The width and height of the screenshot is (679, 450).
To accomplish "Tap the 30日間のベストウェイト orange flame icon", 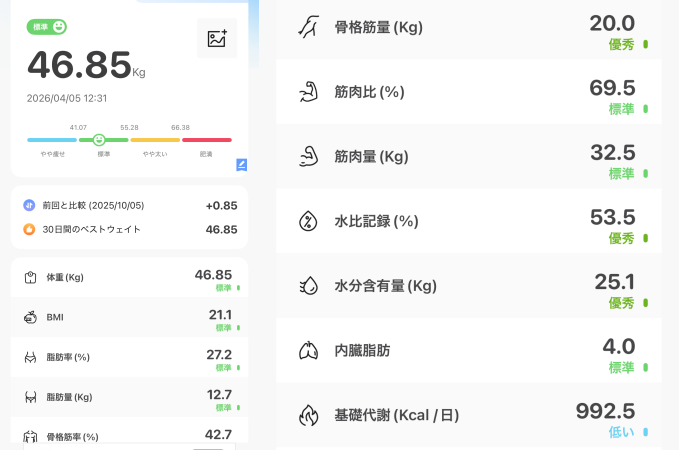I will pos(29,229).
